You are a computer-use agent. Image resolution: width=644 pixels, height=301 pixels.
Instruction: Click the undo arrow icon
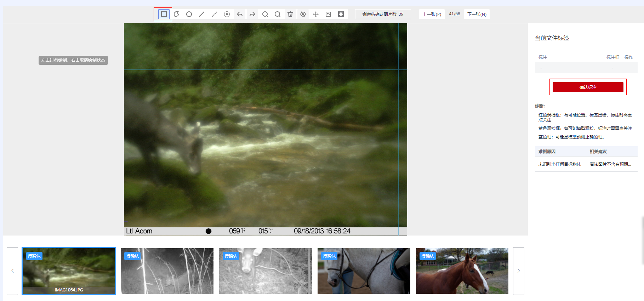240,14
